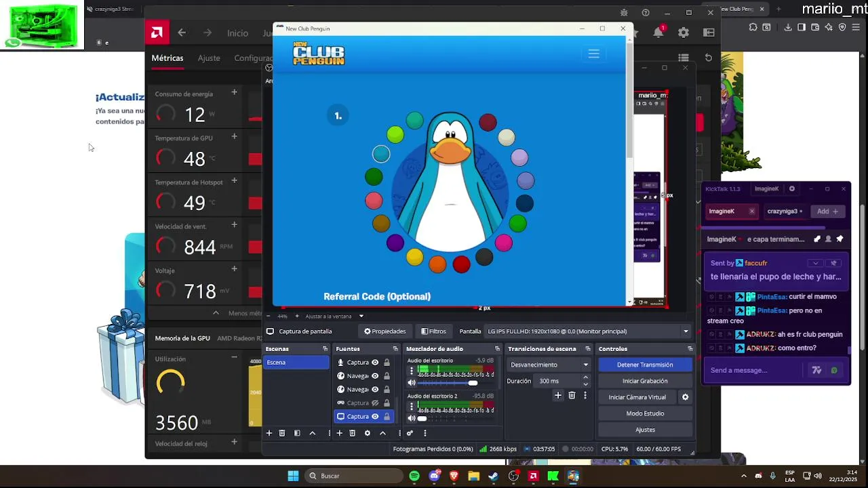Toggle lock on the gamepad Captura source
Screen dimensions: 868x488
point(387,403)
